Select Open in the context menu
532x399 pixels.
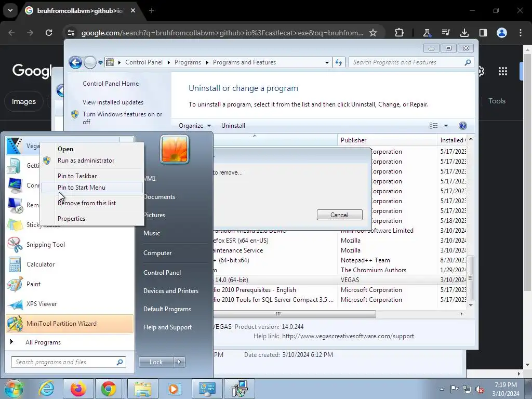click(x=65, y=149)
